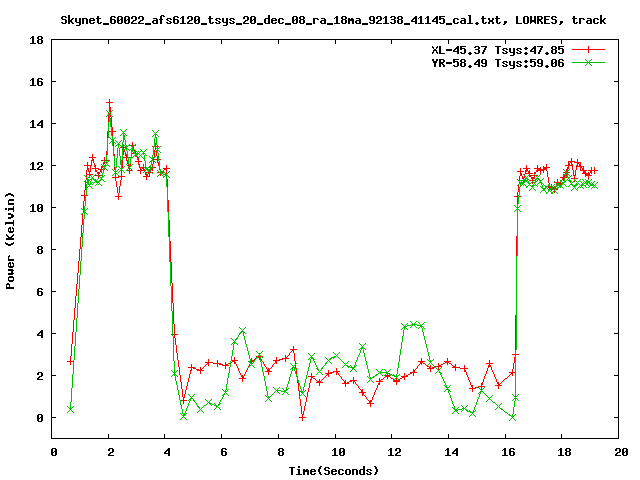The image size is (640, 480).
Task: Click the plot title with the Skynet filename
Action: [x=333, y=20]
